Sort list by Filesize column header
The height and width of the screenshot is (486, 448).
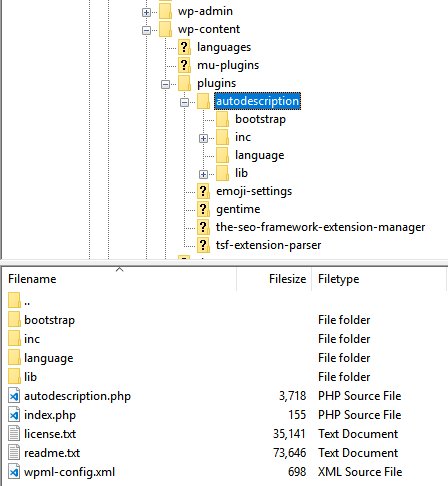[274, 279]
